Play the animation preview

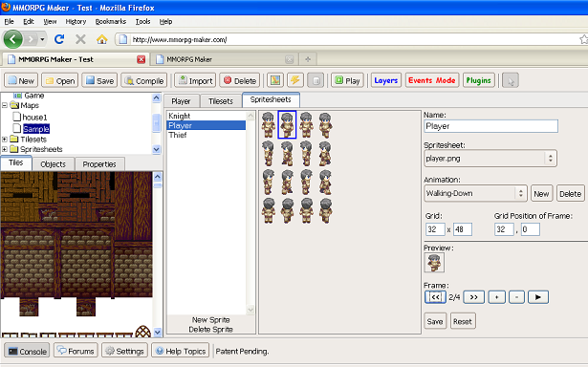coord(538,297)
